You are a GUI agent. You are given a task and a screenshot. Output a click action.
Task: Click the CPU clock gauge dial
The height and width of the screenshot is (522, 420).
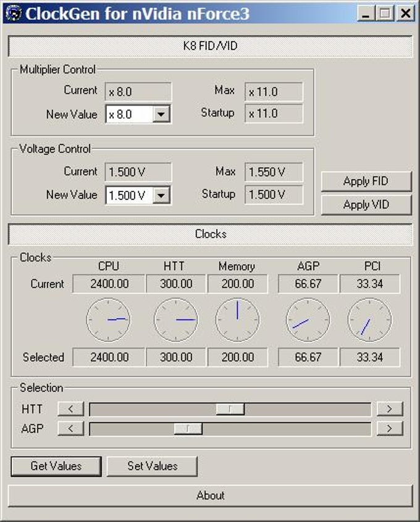pyautogui.click(x=108, y=319)
